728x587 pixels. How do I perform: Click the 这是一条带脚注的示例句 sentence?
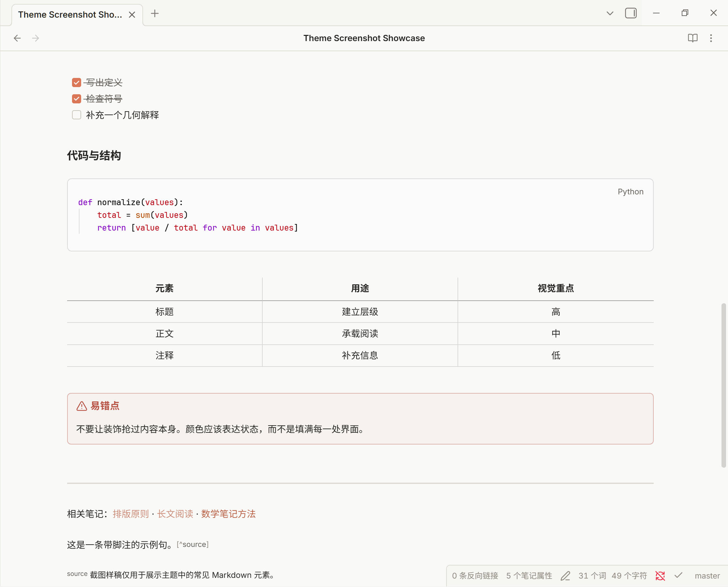121,545
